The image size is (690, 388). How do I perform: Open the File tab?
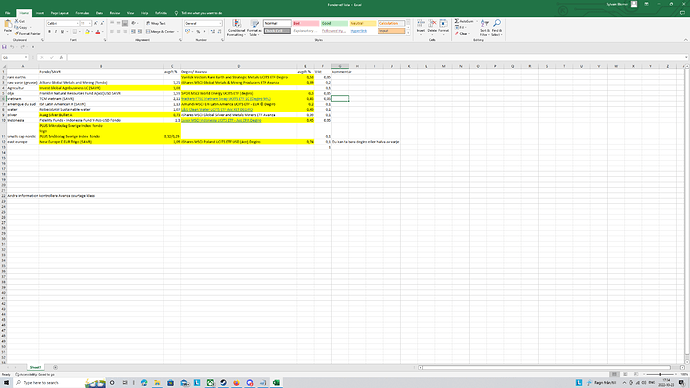pos(7,13)
